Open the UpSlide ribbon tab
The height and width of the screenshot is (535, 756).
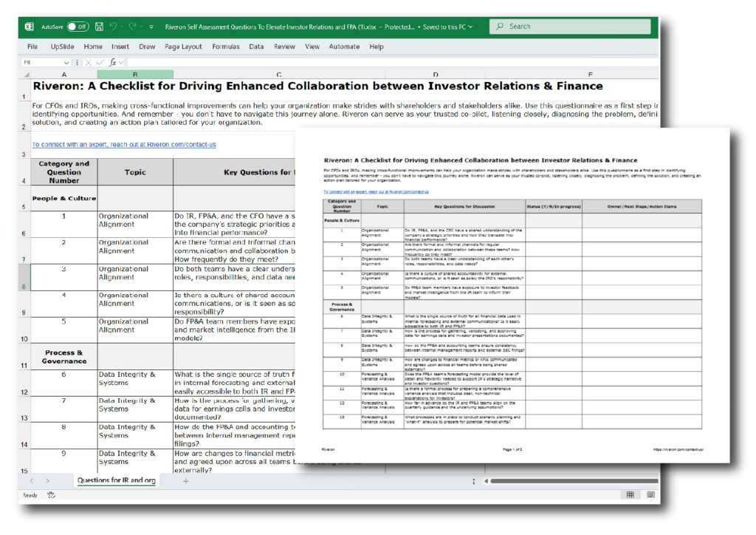62,47
